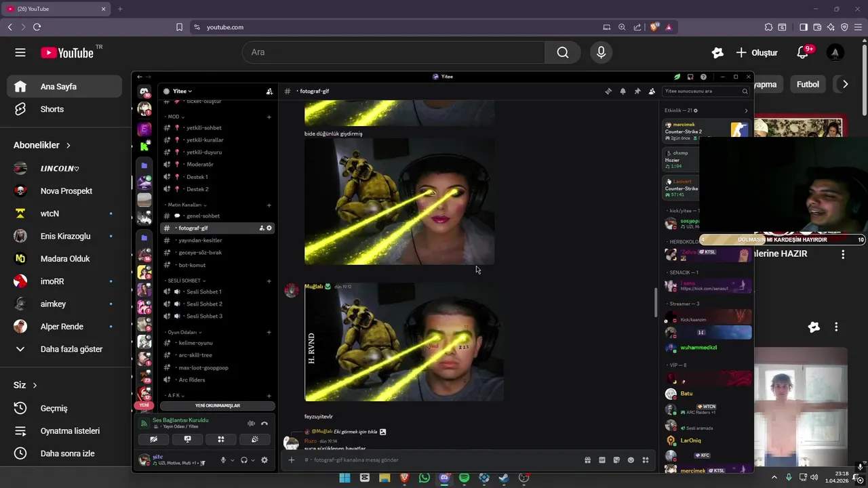This screenshot has height=488, width=868.
Task: Open microphone input options arrow
Action: click(233, 460)
